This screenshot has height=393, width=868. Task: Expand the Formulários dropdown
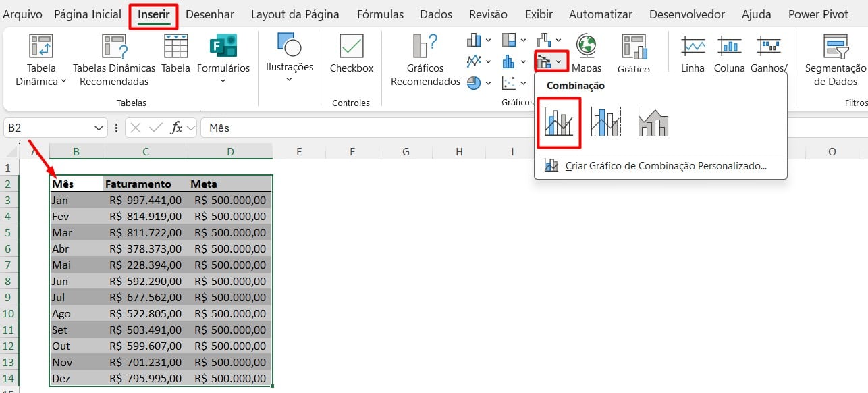(223, 81)
